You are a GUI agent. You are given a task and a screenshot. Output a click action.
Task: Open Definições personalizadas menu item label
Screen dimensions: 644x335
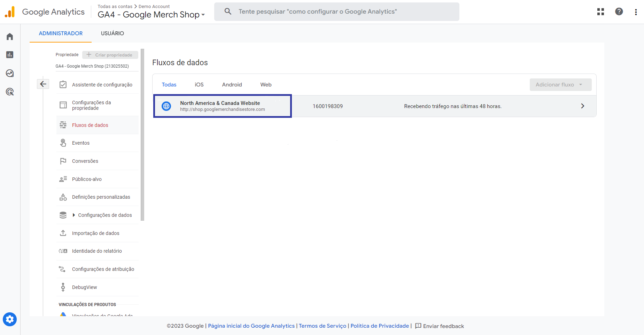tap(101, 197)
